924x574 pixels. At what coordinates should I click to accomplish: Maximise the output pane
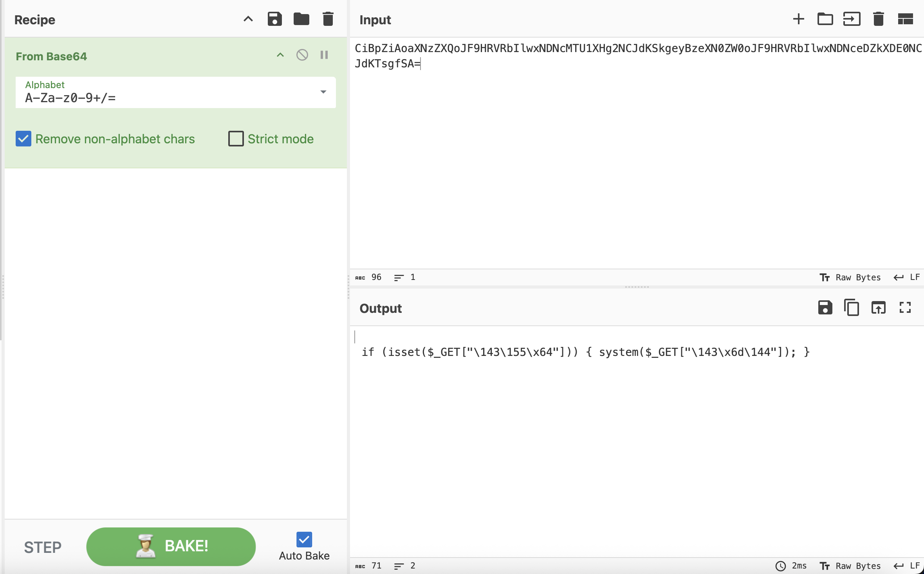click(x=905, y=308)
